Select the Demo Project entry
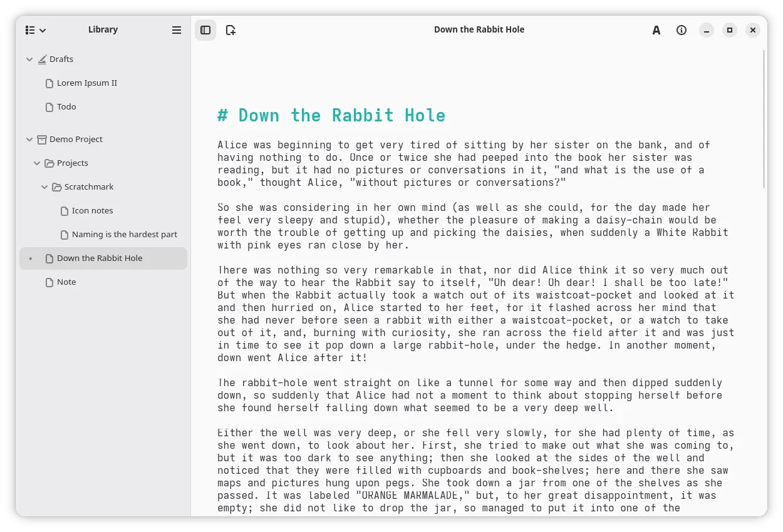The width and height of the screenshot is (783, 532). 103,140
